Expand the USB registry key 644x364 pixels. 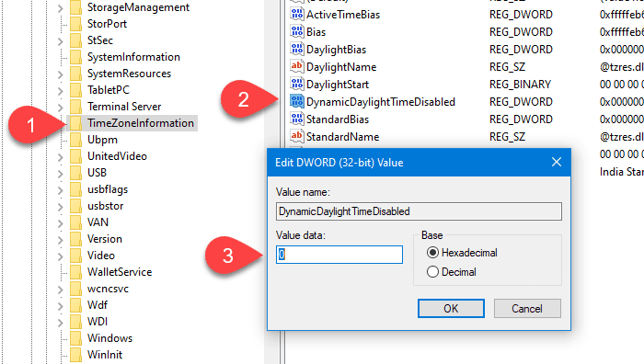[61, 173]
